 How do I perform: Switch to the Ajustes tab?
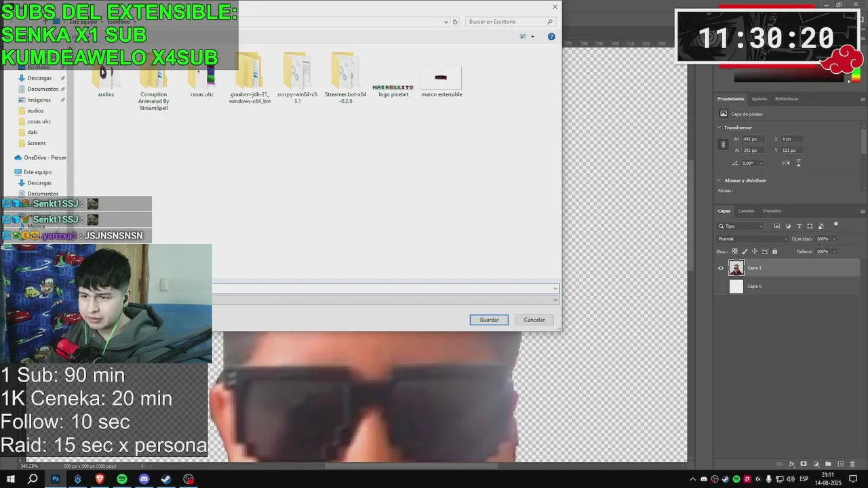point(759,99)
